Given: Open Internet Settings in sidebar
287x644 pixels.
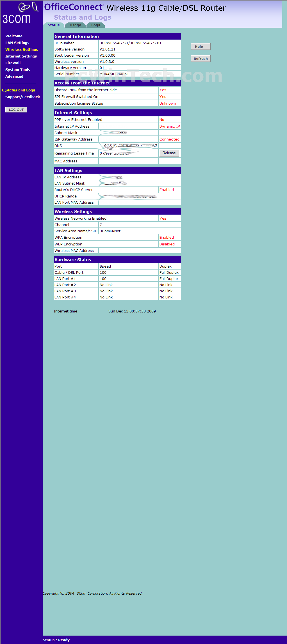Looking at the screenshot, I should (x=21, y=56).
